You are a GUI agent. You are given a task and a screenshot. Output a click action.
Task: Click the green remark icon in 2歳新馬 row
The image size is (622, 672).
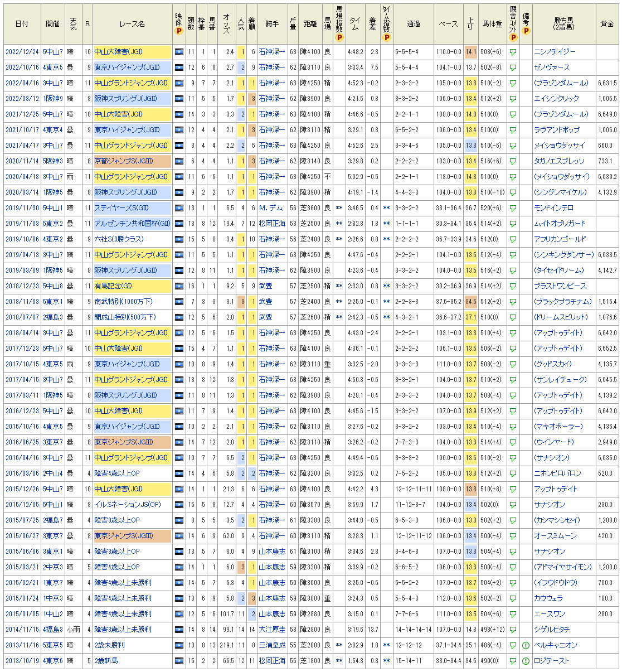coord(526,661)
